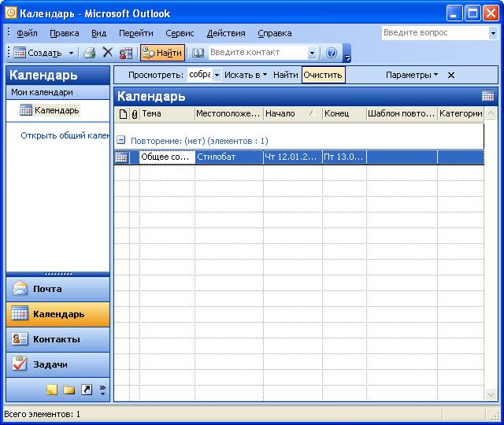
Task: Expand the contact field dropdown arrow
Action: click(x=312, y=53)
